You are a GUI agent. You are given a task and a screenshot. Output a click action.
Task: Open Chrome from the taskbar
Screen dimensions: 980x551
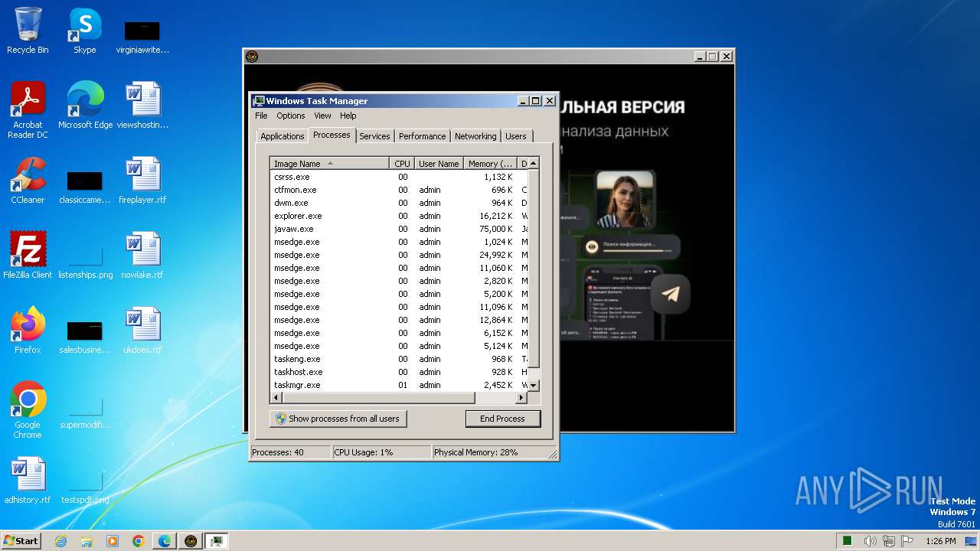[139, 541]
